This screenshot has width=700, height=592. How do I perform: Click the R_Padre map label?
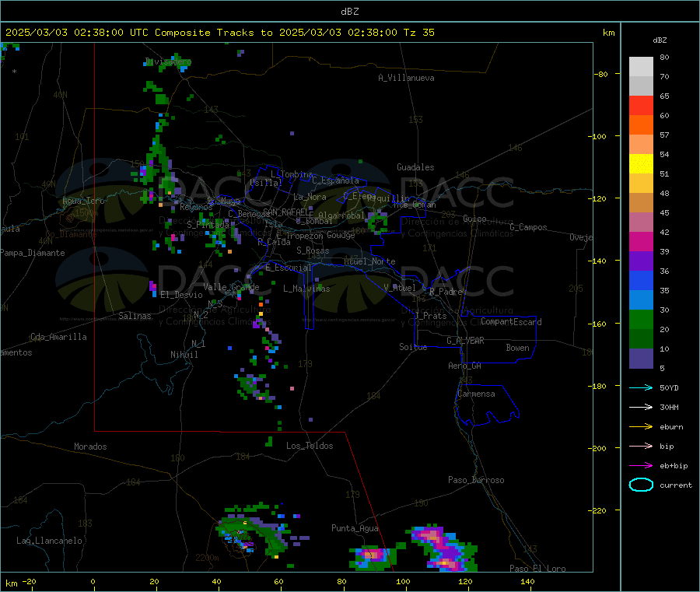tap(446, 292)
